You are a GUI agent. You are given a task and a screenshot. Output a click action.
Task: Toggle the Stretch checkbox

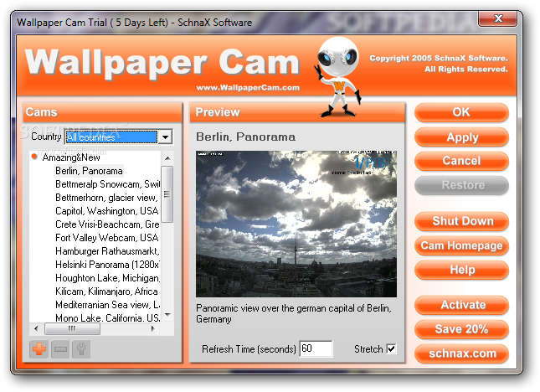click(391, 349)
